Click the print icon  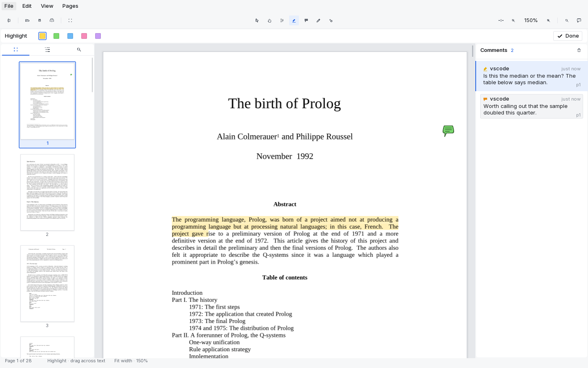pos(52,20)
